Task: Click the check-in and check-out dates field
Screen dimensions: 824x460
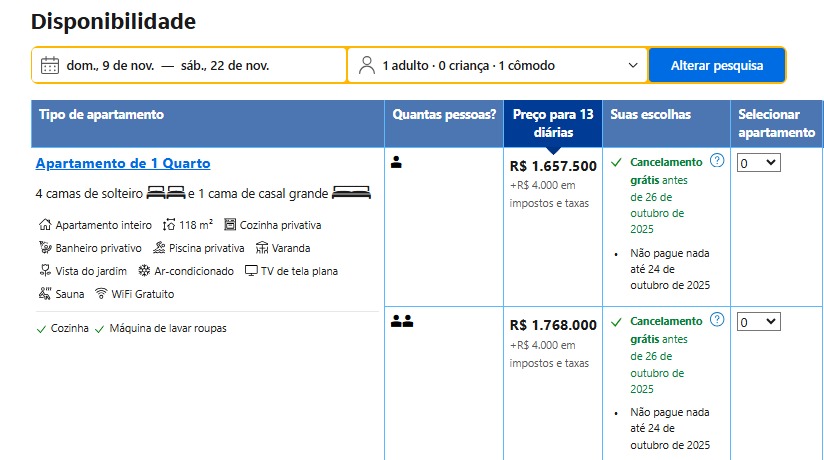Action: 190,66
